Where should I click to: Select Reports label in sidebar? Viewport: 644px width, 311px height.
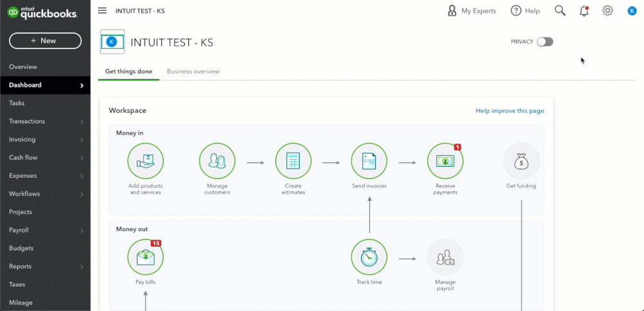pos(20,267)
